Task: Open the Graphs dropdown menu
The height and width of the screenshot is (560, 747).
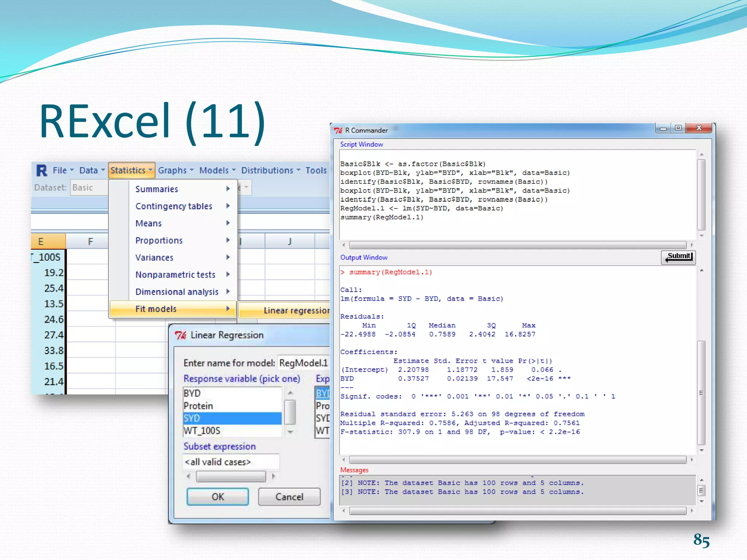Action: tap(176, 170)
